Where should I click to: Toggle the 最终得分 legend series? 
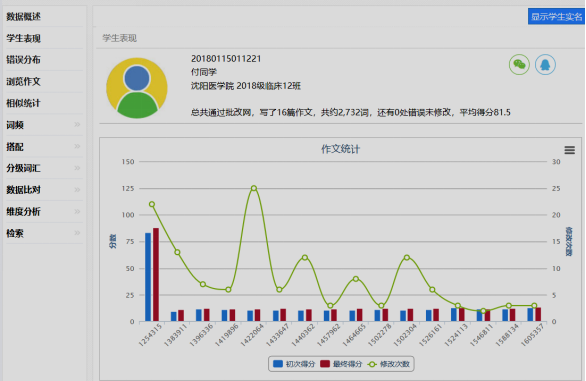coord(341,364)
